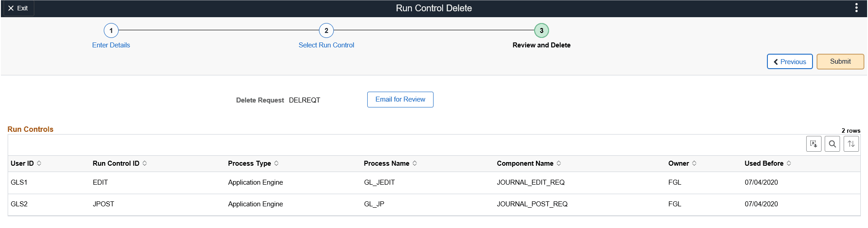Viewport: 868px width, 228px height.
Task: Click 07/04/2020 date in the JPOST row
Action: 761,204
